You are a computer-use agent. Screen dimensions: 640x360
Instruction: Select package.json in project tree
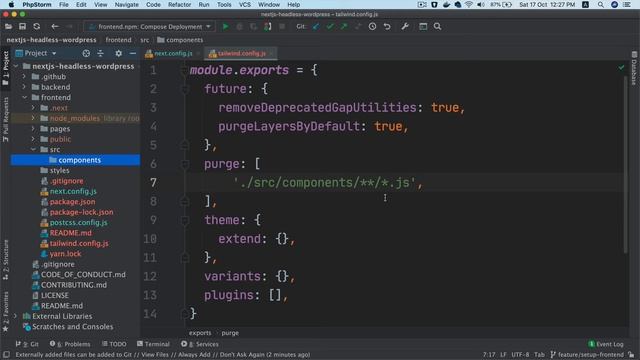pyautogui.click(x=72, y=202)
